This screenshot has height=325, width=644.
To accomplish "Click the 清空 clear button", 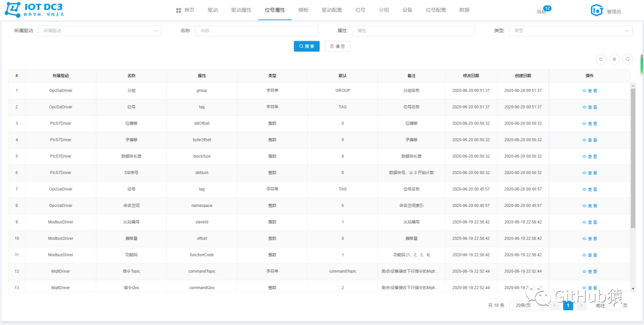I will [337, 47].
